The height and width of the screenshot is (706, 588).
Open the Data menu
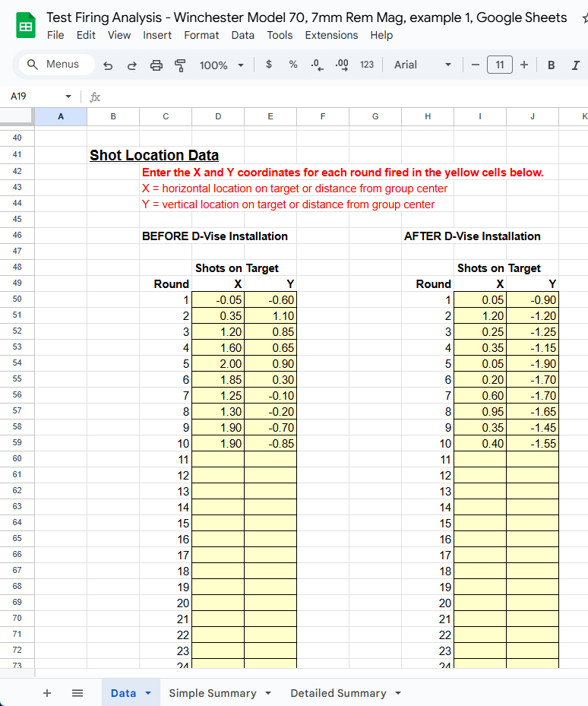242,35
